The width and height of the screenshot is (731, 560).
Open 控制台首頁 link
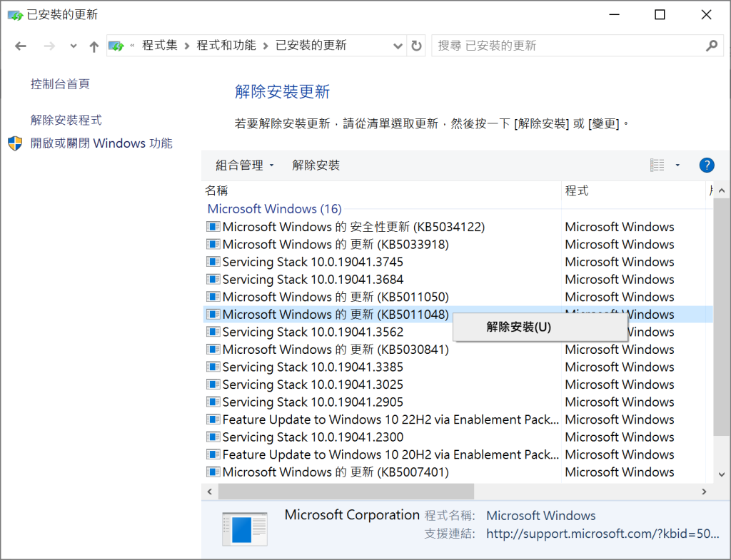(60, 84)
